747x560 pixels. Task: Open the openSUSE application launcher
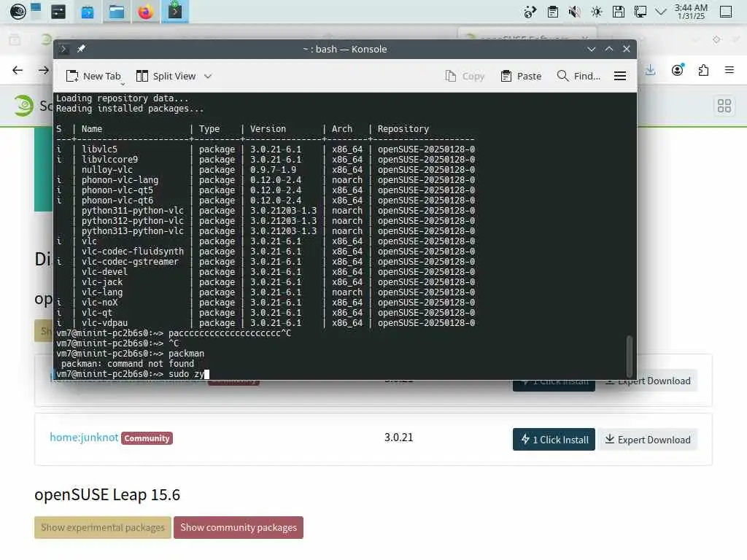18,12
